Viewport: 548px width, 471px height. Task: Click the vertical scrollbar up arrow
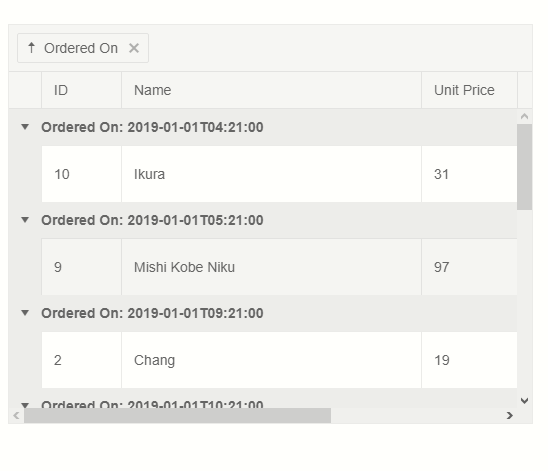point(524,116)
